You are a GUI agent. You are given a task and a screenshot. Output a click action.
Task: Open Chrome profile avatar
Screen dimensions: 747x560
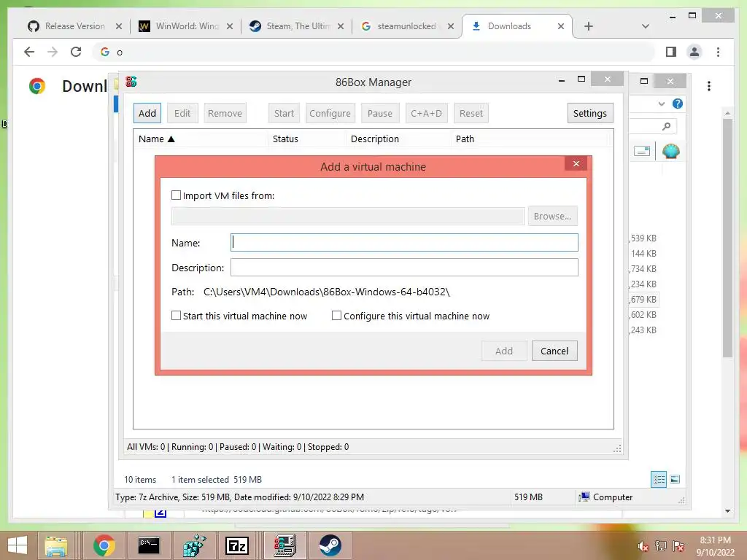coord(694,52)
